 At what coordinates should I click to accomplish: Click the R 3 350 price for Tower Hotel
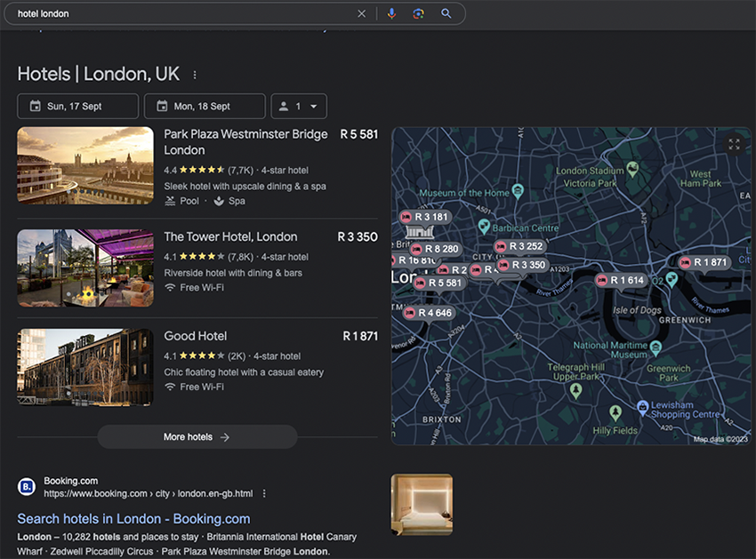tap(358, 236)
